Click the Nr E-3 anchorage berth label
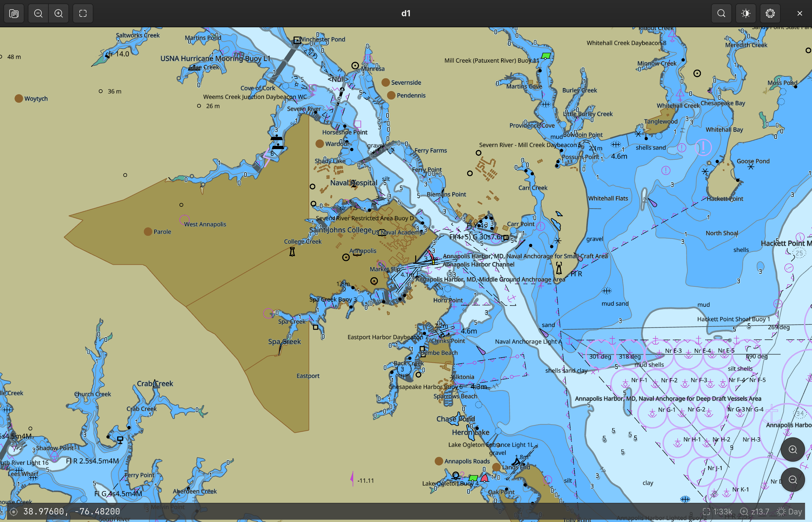Screen dimensions: 812x522 pyautogui.click(x=673, y=351)
